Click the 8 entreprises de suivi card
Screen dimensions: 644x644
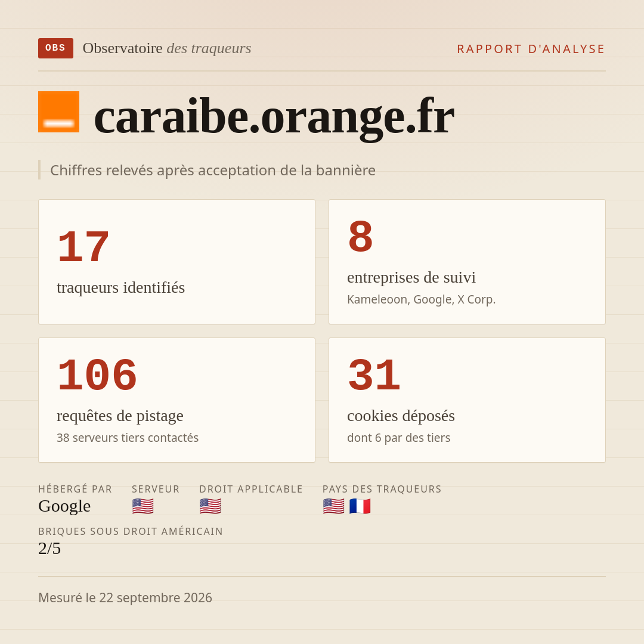[x=467, y=262]
